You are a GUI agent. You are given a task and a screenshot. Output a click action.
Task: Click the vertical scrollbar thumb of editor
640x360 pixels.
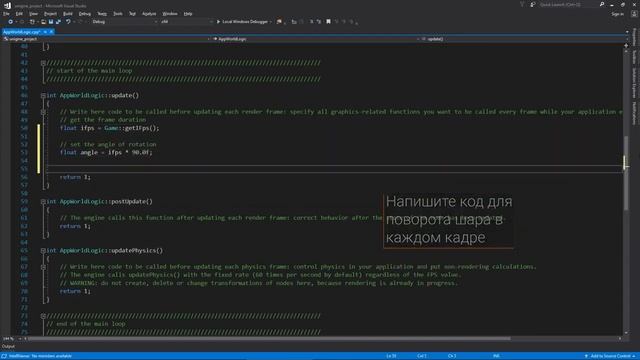[x=626, y=173]
